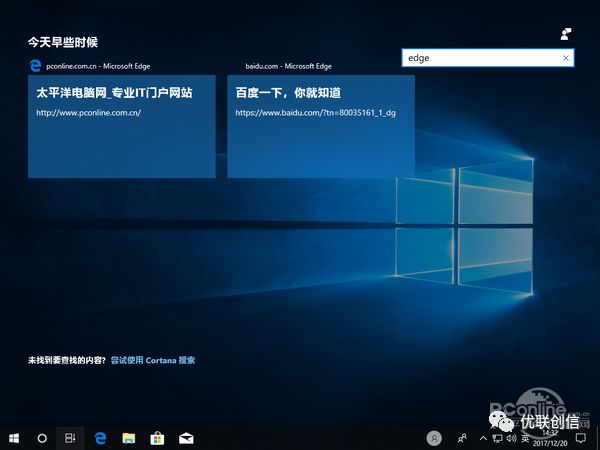This screenshot has width=600, height=450.
Task: Open the pconline.com.cn activity card
Action: click(122, 126)
